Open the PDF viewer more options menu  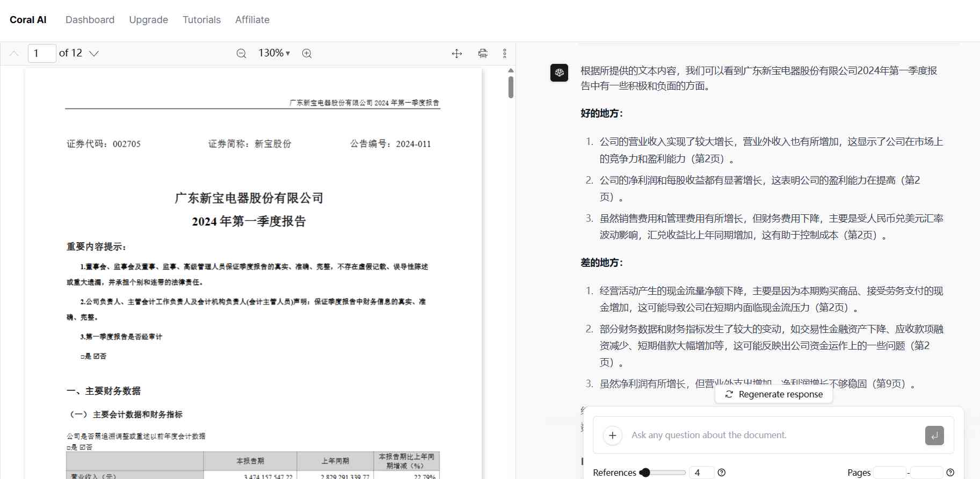(x=504, y=53)
